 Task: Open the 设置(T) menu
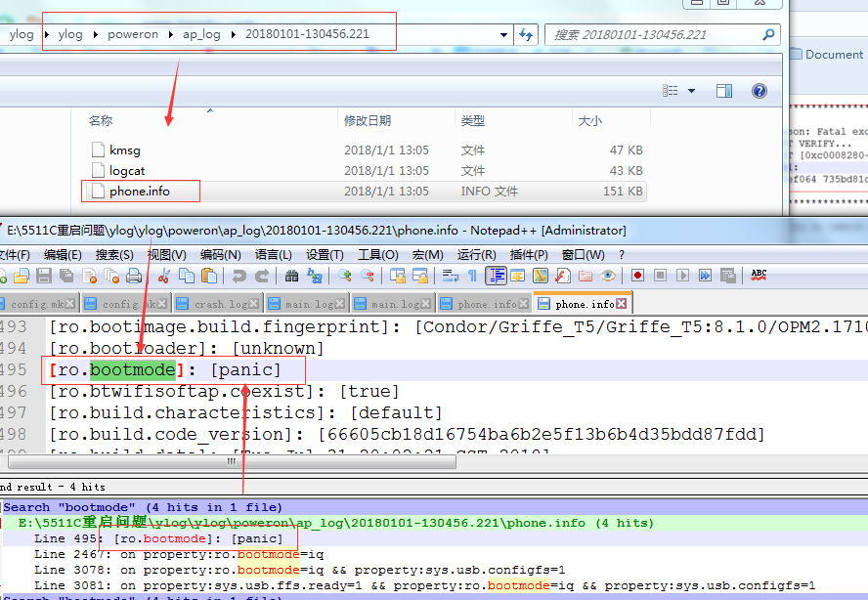coord(325,255)
